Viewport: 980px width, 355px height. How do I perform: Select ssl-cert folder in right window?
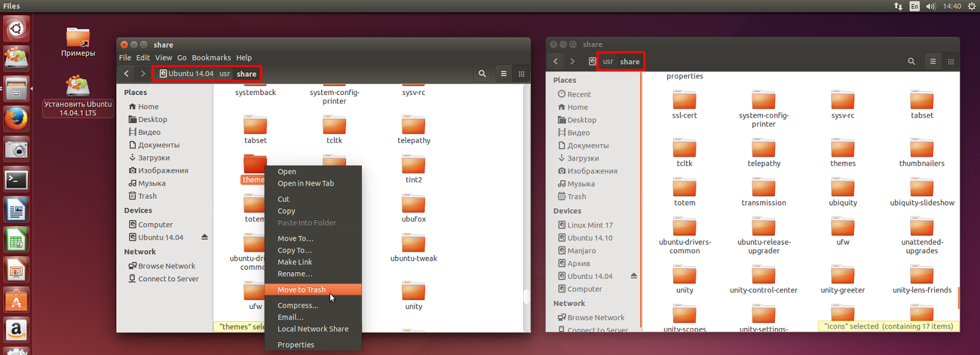pyautogui.click(x=684, y=105)
